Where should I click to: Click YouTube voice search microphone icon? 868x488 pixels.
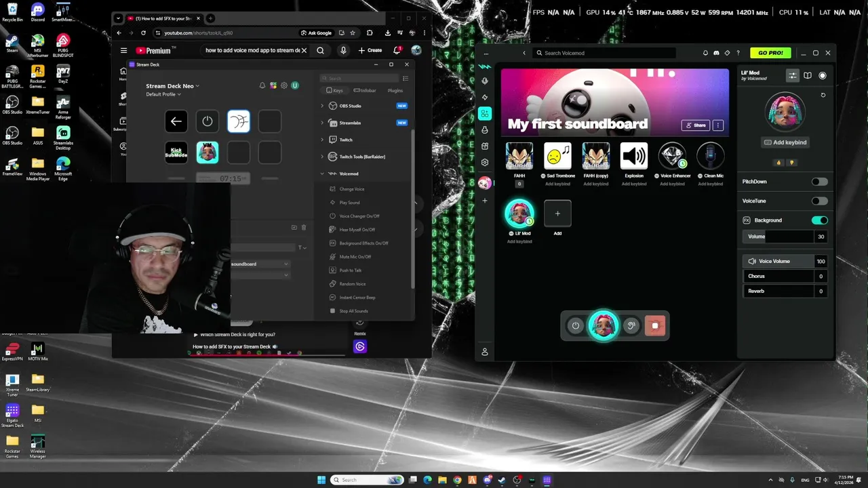tap(343, 50)
